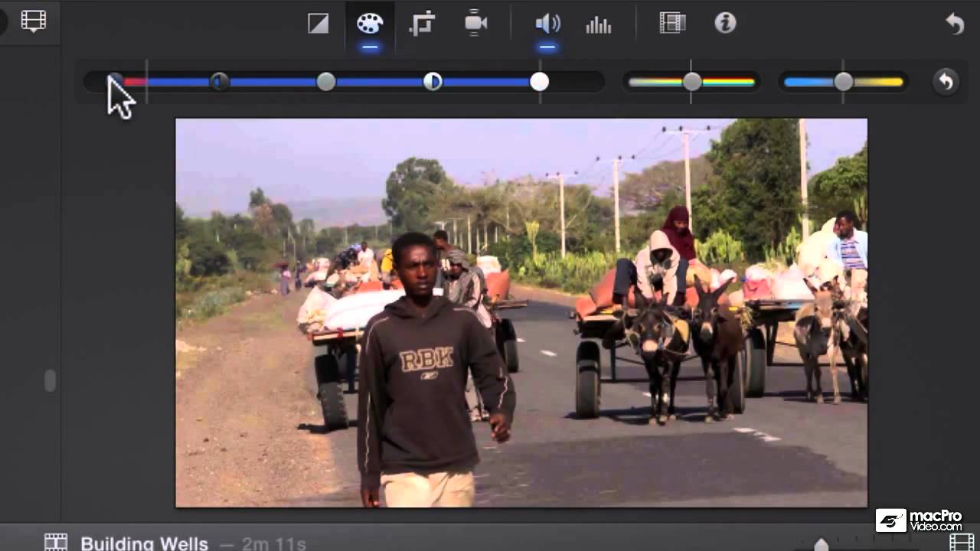980x551 pixels.
Task: Open the Color Balance tool
Action: (318, 24)
